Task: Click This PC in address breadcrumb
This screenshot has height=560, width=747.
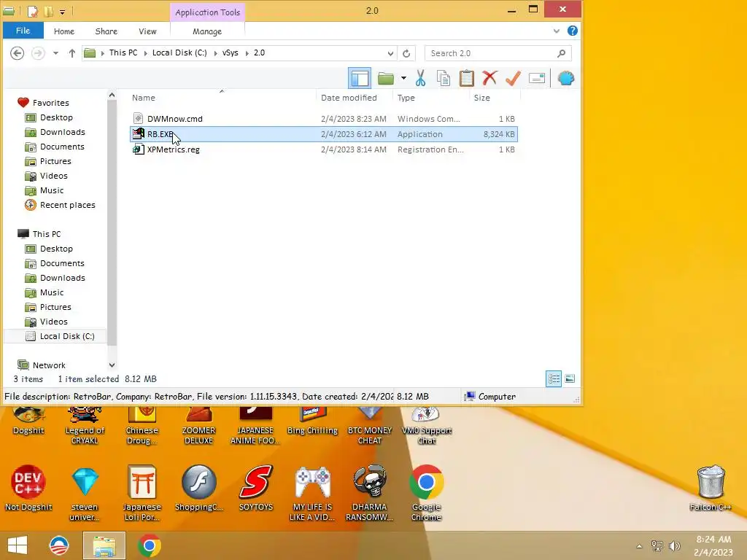Action: click(123, 52)
